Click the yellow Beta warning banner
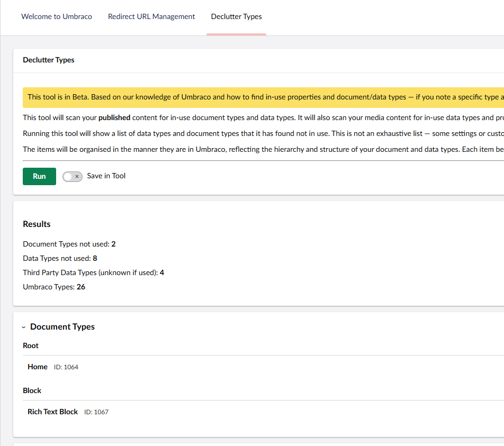The width and height of the screenshot is (504, 446). (263, 97)
